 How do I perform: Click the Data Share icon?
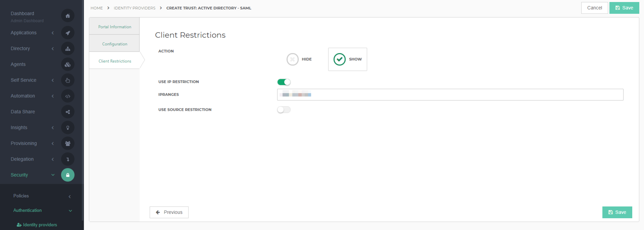coord(68,112)
